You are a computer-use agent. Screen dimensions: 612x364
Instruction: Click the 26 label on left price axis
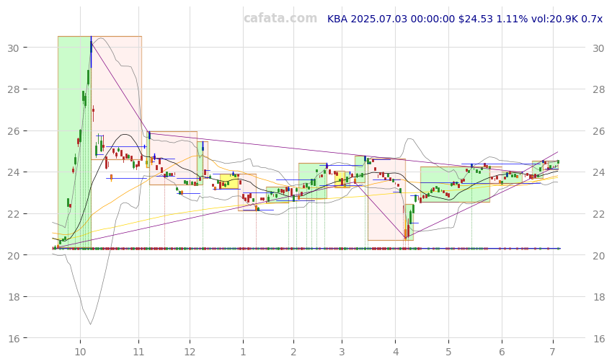point(13,130)
